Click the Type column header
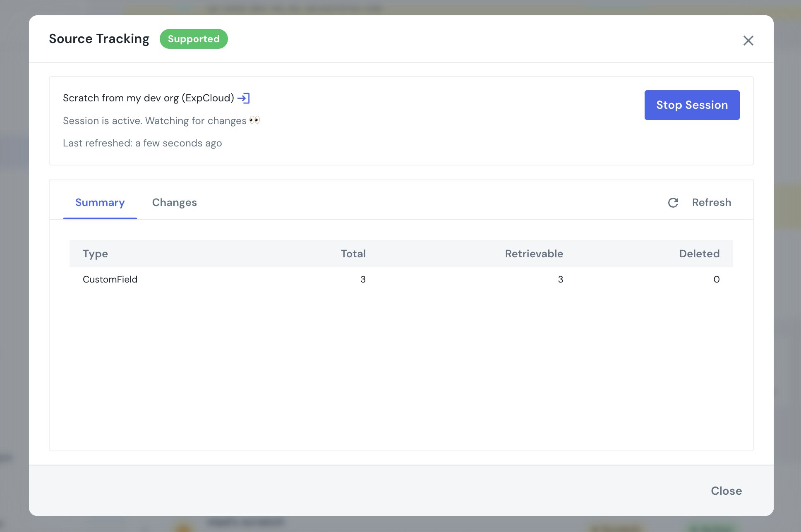801x532 pixels. click(x=95, y=254)
